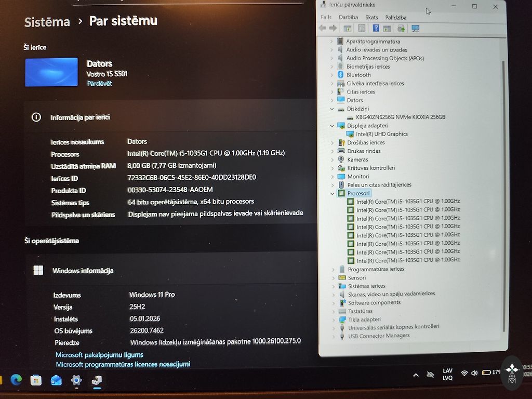The image size is (532, 399).
Task: Click the show/hide console tree toolbar icon
Action: [x=348, y=29]
